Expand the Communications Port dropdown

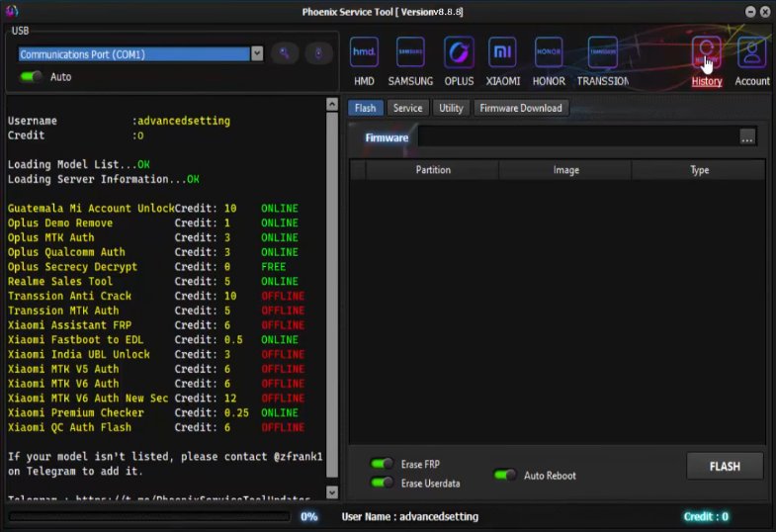(257, 54)
